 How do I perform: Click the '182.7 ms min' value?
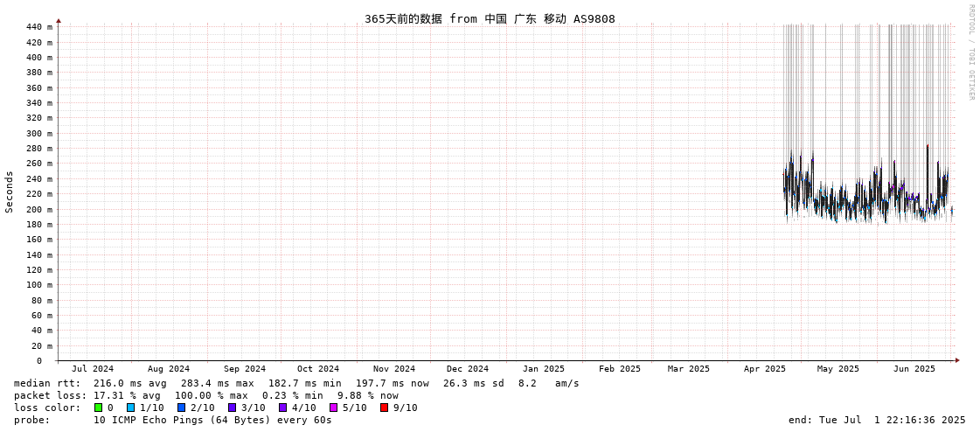(x=304, y=383)
